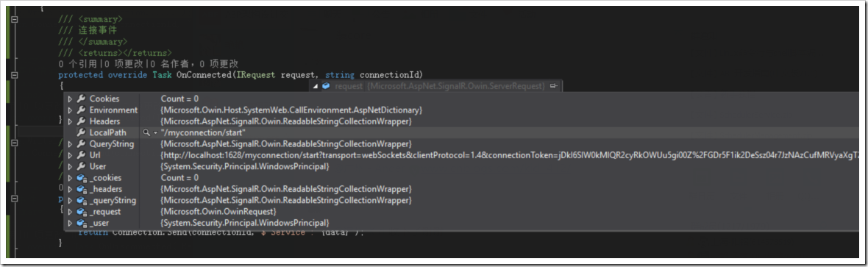Viewport: 868px width, 267px height.
Task: Click the 连接事件 comment text
Action: click(x=97, y=30)
